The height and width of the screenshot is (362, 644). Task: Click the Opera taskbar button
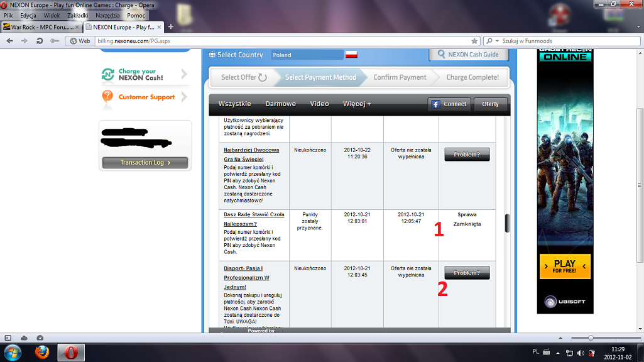click(x=70, y=352)
